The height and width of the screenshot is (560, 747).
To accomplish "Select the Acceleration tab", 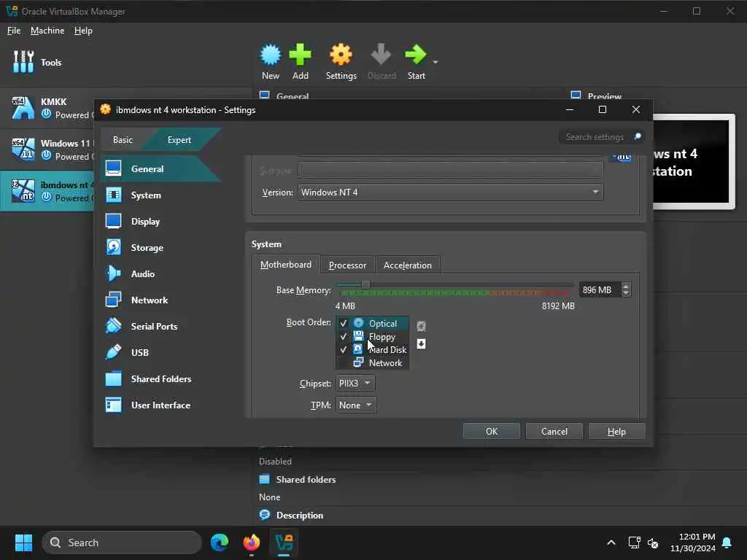I will [407, 265].
